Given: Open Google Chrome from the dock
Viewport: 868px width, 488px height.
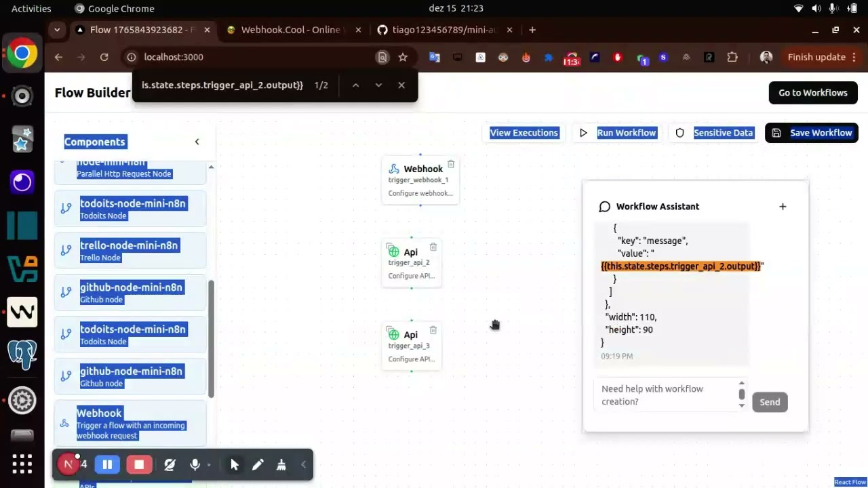Looking at the screenshot, I should click(22, 54).
